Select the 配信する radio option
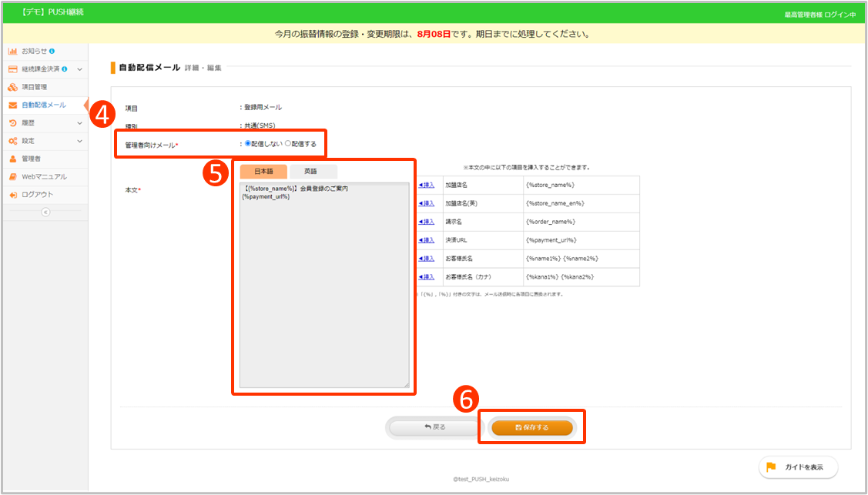This screenshot has width=868, height=495. tap(288, 143)
